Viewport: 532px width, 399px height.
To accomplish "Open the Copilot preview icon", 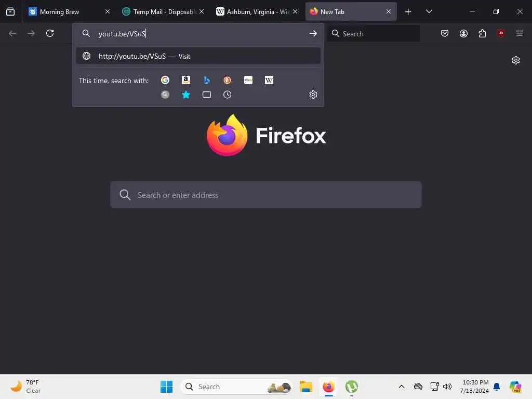I will [x=515, y=387].
